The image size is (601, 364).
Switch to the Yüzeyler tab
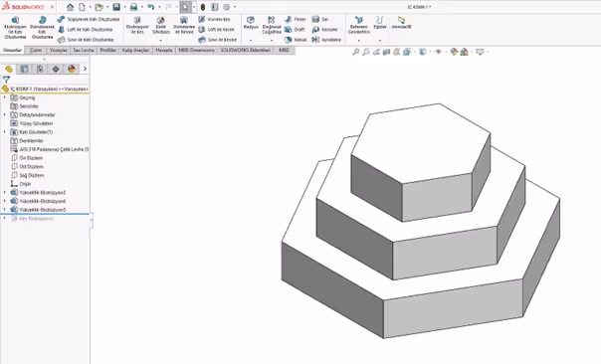(x=59, y=50)
